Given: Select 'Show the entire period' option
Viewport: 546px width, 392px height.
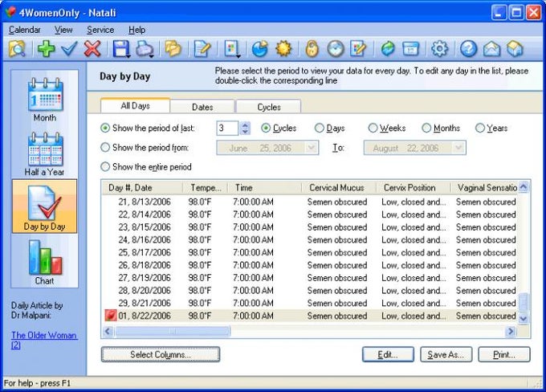Looking at the screenshot, I should coord(105,167).
